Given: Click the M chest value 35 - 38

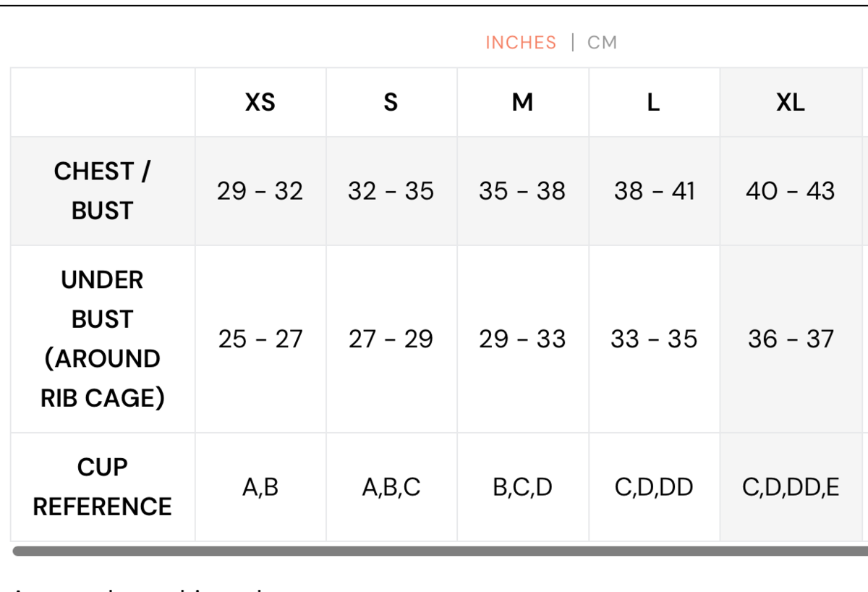Looking at the screenshot, I should [x=522, y=191].
